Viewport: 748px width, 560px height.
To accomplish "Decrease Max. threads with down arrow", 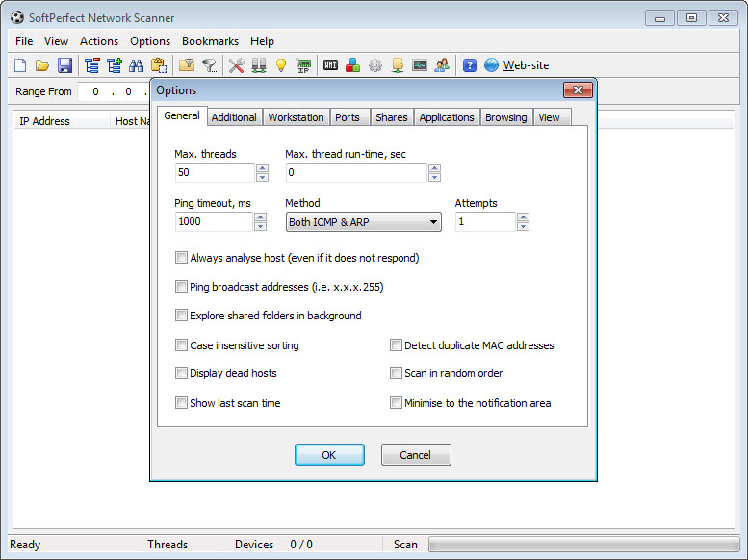I will 263,177.
